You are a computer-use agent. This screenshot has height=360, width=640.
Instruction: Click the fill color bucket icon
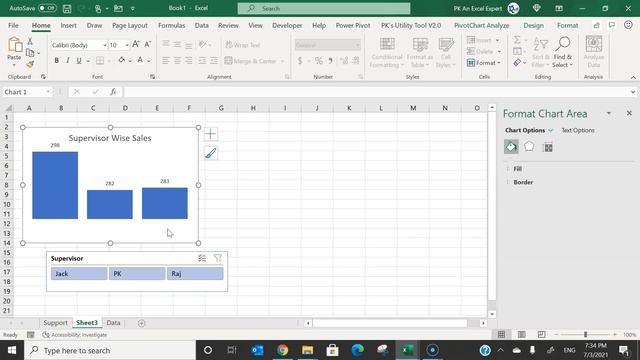click(x=122, y=60)
